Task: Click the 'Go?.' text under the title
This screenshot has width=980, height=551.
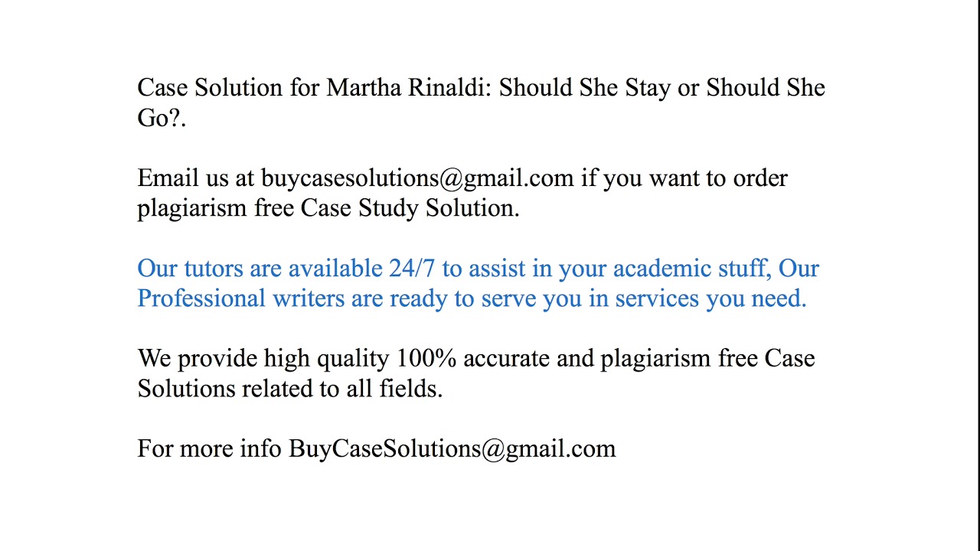Action: (x=162, y=118)
